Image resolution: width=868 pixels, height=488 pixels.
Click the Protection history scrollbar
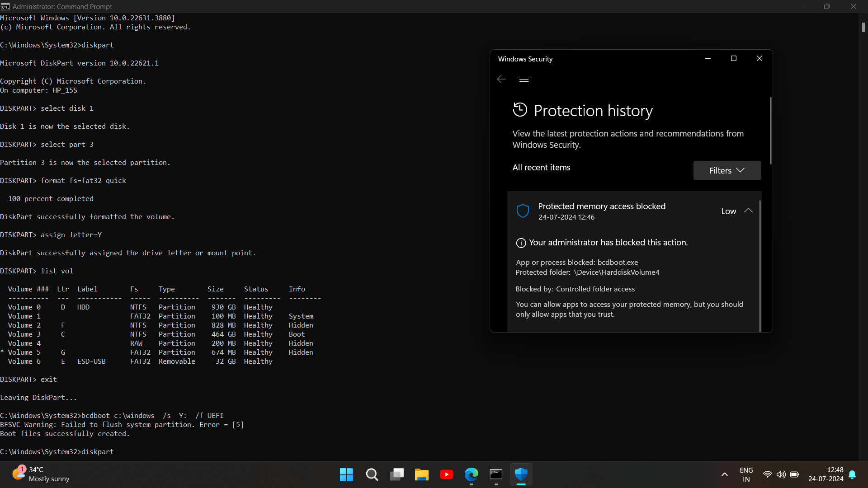771,131
